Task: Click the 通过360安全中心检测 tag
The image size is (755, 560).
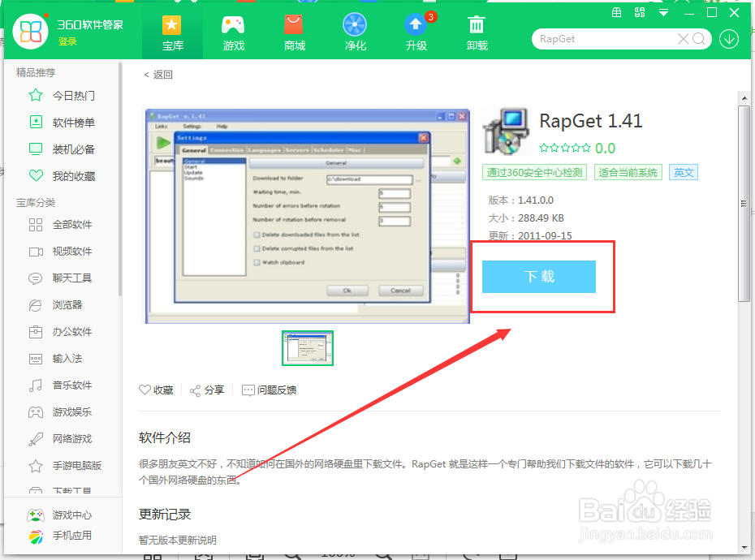Action: click(534, 172)
